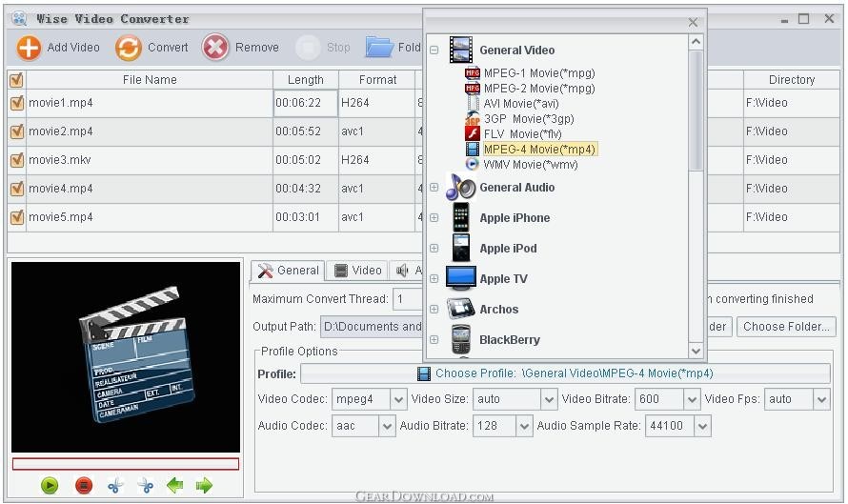The height and width of the screenshot is (504, 848).
Task: Close the profile chooser popup
Action: click(x=693, y=22)
